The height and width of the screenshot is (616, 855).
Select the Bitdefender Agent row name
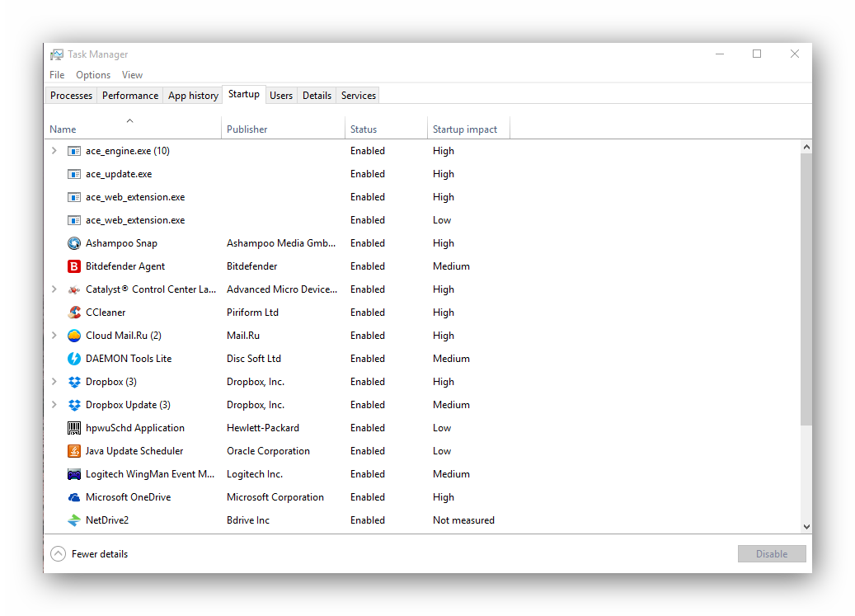click(x=124, y=266)
